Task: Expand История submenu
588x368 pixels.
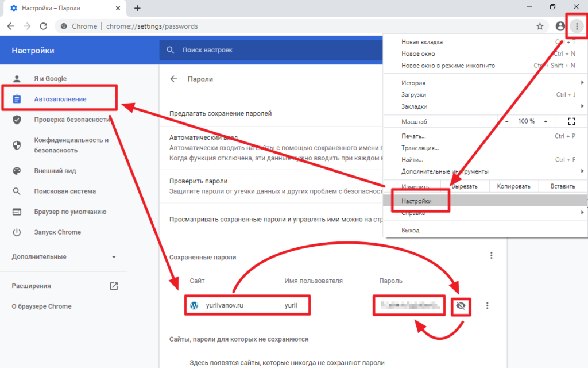Action: [x=485, y=83]
